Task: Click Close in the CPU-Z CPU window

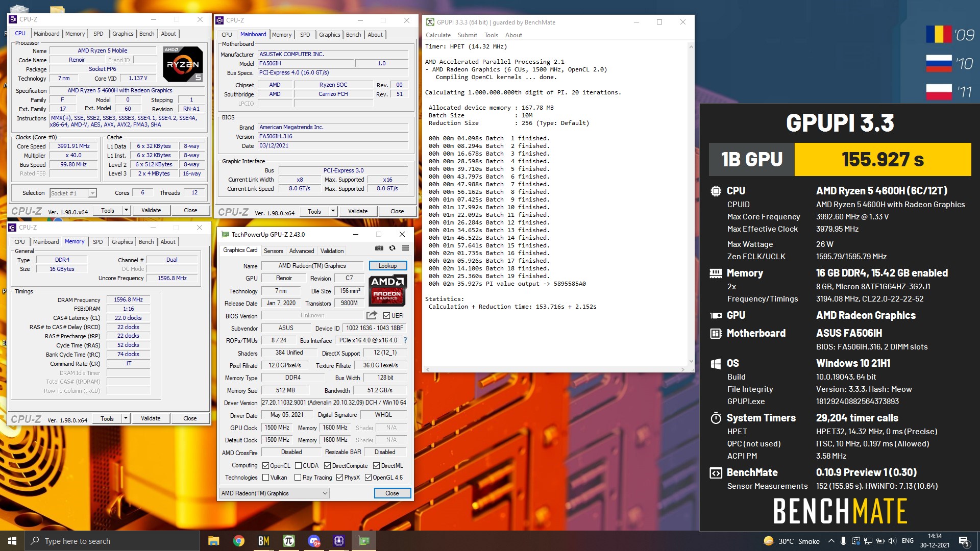Action: click(190, 210)
